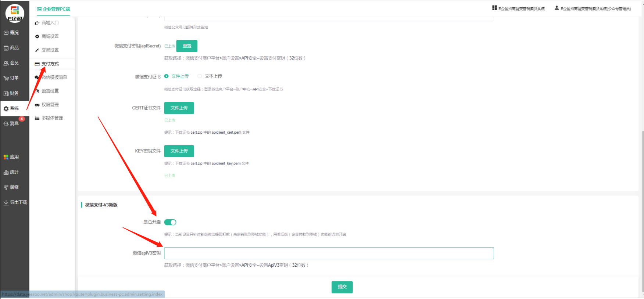Go to 会员 members section icon
The height and width of the screenshot is (299, 644).
click(6, 63)
